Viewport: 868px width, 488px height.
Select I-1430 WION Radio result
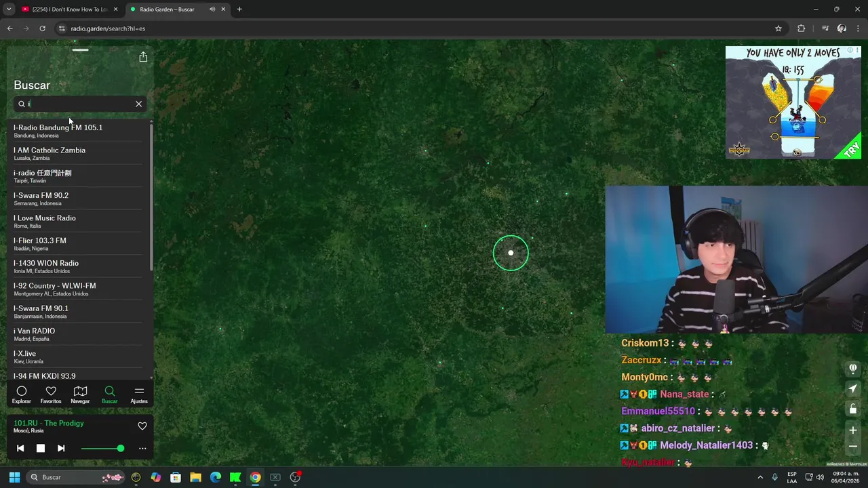[x=78, y=266]
